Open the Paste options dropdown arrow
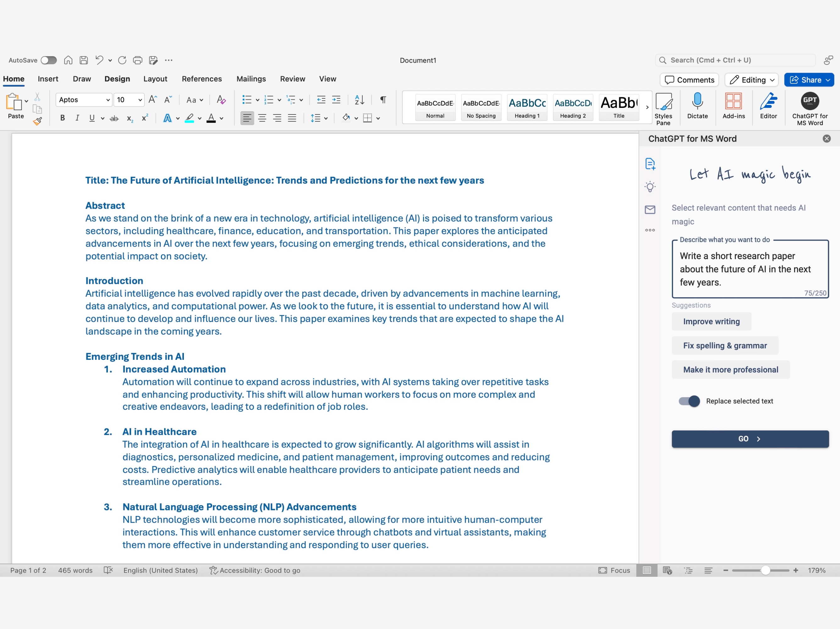840x629 pixels. pos(27,101)
